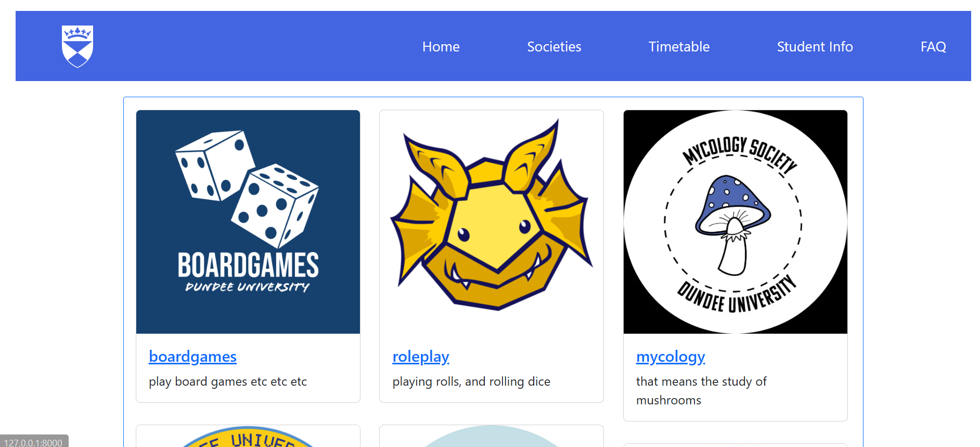Open the FAQ page
This screenshot has height=447, width=980.
click(933, 47)
